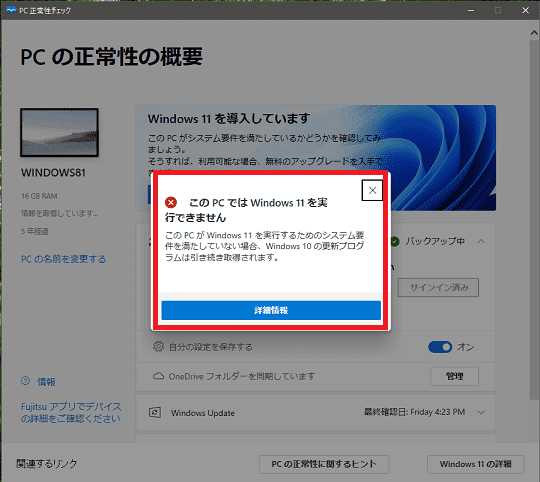Screen dimensions: 540x482
Task: Open the Fujitsu アプリ device details link
Action: coord(71,412)
